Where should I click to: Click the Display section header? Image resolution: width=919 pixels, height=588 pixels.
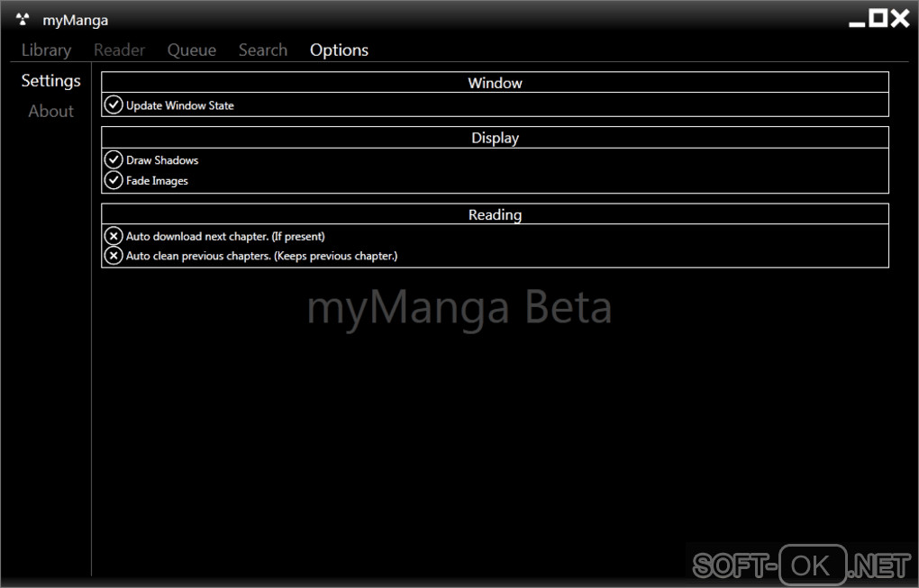coord(496,138)
